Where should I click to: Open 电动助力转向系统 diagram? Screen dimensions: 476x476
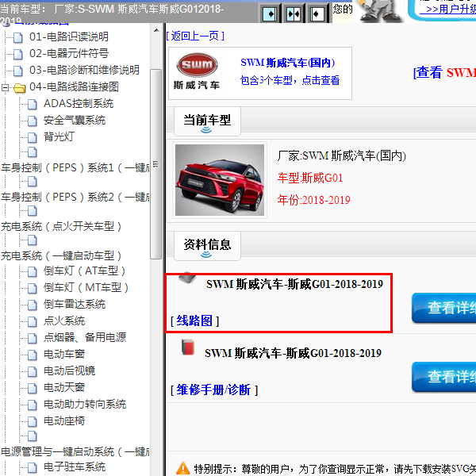(x=85, y=404)
